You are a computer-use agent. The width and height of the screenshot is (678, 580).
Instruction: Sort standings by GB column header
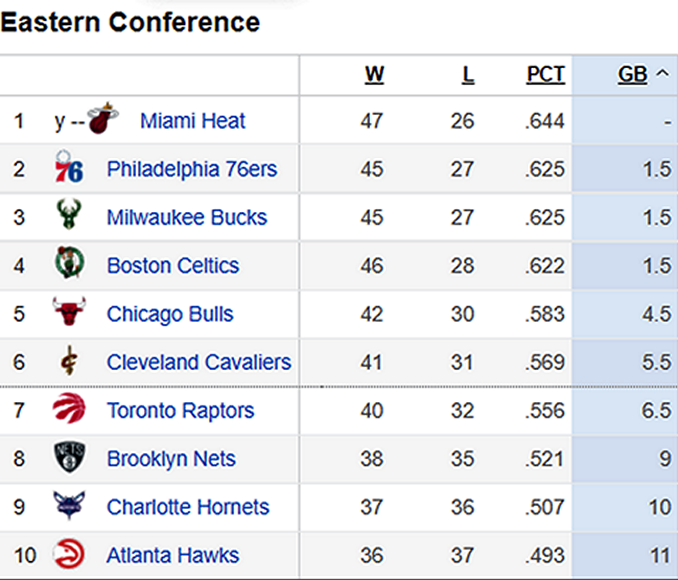(x=632, y=74)
